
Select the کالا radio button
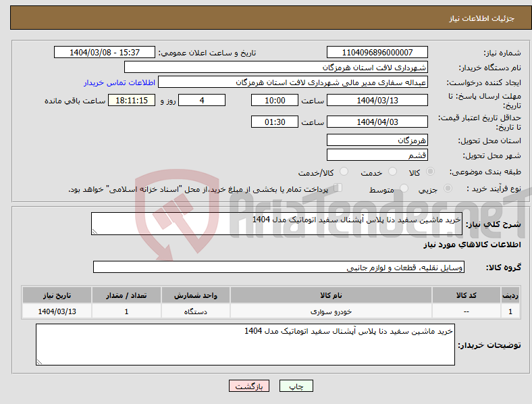pyautogui.click(x=430, y=172)
